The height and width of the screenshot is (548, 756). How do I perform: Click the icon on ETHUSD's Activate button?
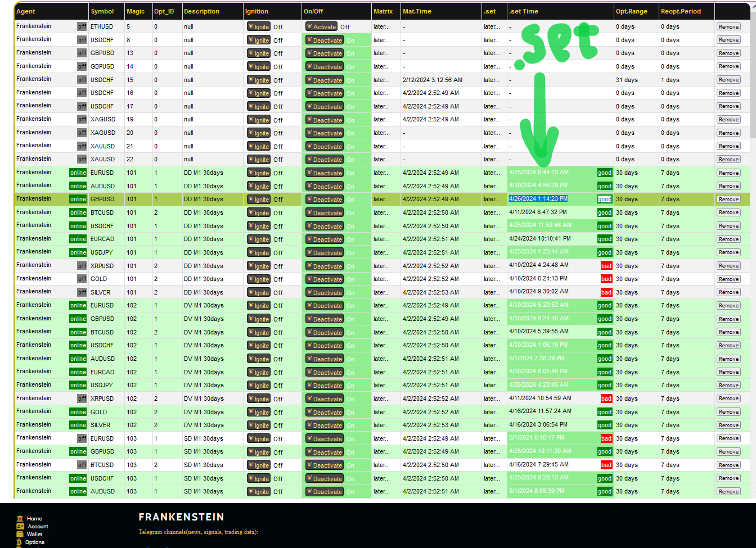309,26
